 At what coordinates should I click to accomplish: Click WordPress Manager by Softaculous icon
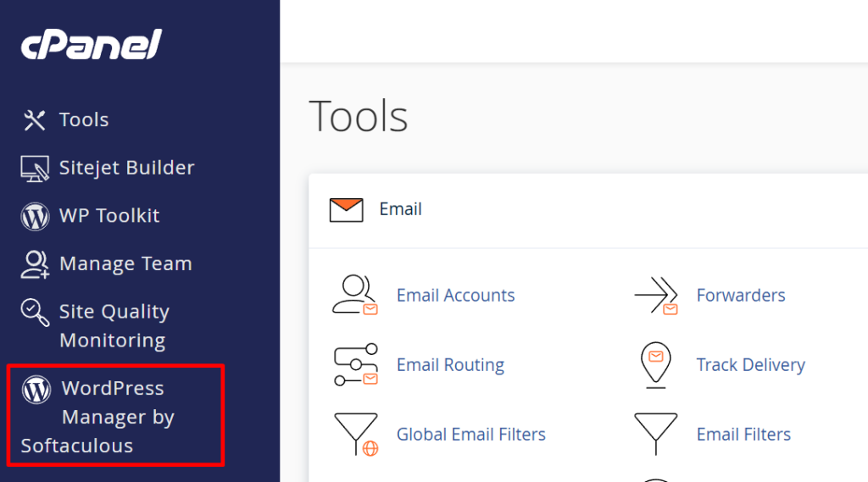point(36,390)
